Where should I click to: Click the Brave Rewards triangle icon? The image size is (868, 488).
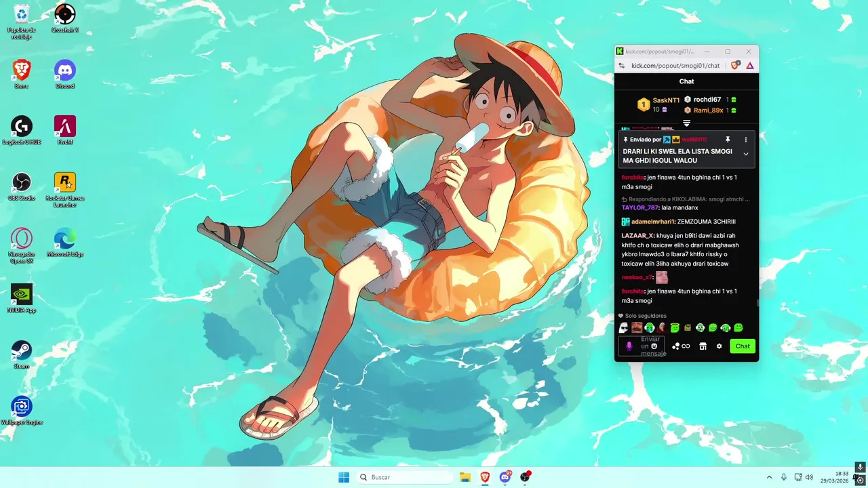[750, 66]
